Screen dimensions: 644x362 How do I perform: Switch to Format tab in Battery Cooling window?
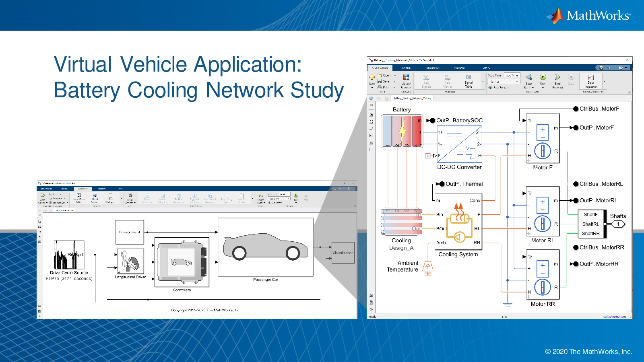(x=460, y=68)
